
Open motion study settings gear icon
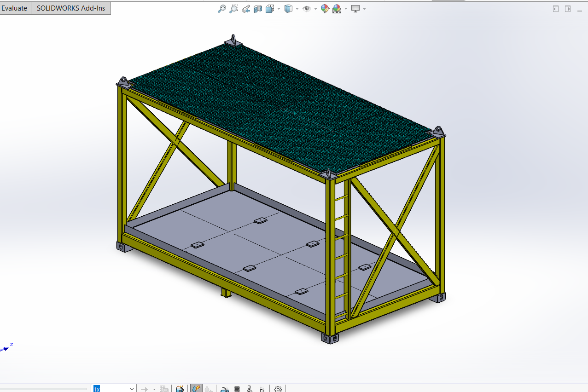tap(278, 389)
